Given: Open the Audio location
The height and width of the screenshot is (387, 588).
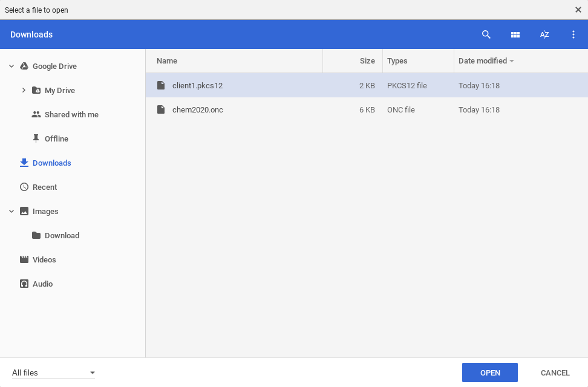Looking at the screenshot, I should (x=42, y=284).
